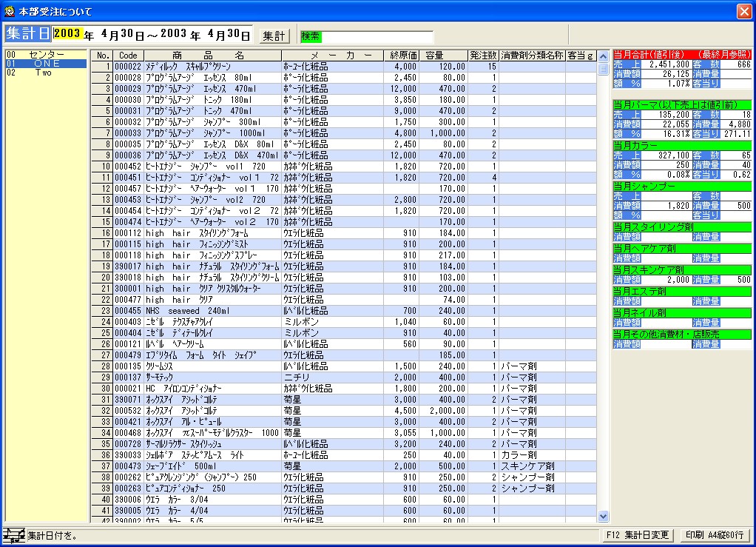Click color sales value 327,100
The height and width of the screenshot is (547, 756).
tap(674, 155)
